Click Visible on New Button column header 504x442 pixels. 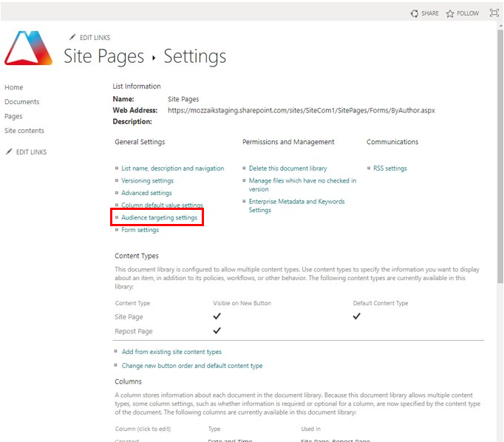coord(242,303)
